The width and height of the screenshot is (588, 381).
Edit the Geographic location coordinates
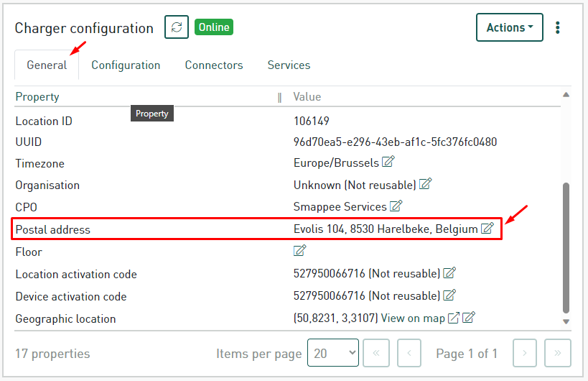(x=469, y=318)
